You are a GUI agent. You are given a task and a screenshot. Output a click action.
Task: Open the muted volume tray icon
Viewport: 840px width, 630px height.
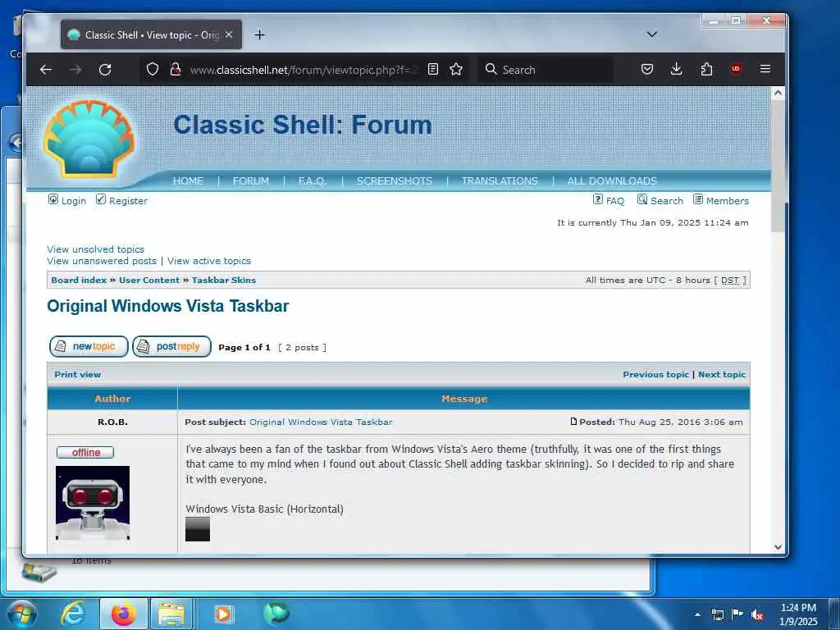pyautogui.click(x=757, y=615)
